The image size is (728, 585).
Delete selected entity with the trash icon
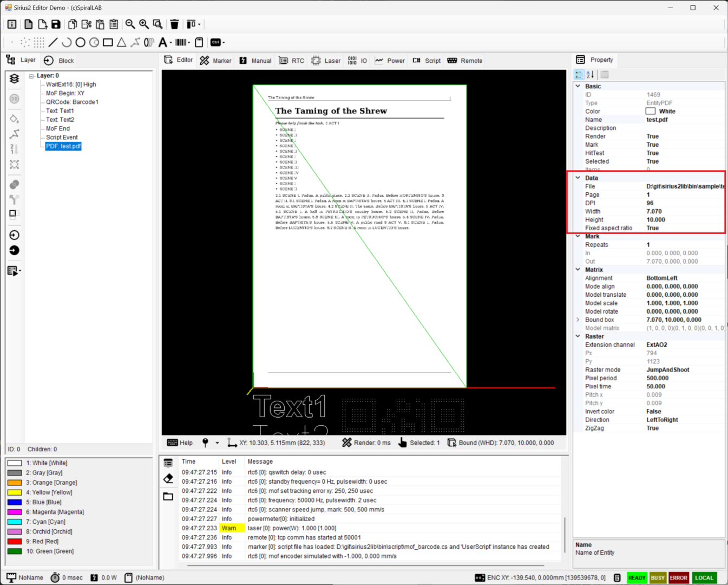coord(174,24)
